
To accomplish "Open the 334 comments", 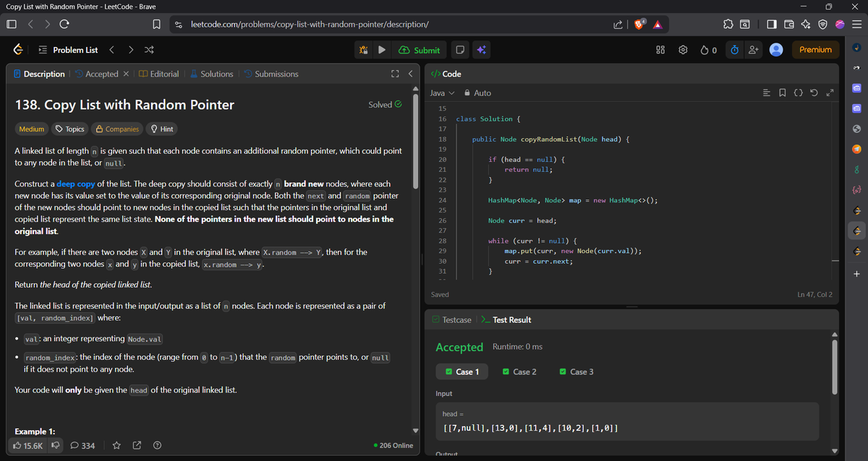I will point(82,446).
